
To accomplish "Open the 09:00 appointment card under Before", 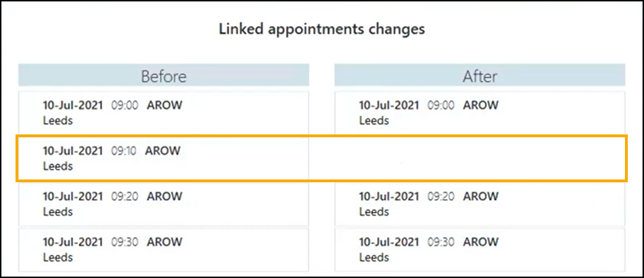I will tap(163, 113).
